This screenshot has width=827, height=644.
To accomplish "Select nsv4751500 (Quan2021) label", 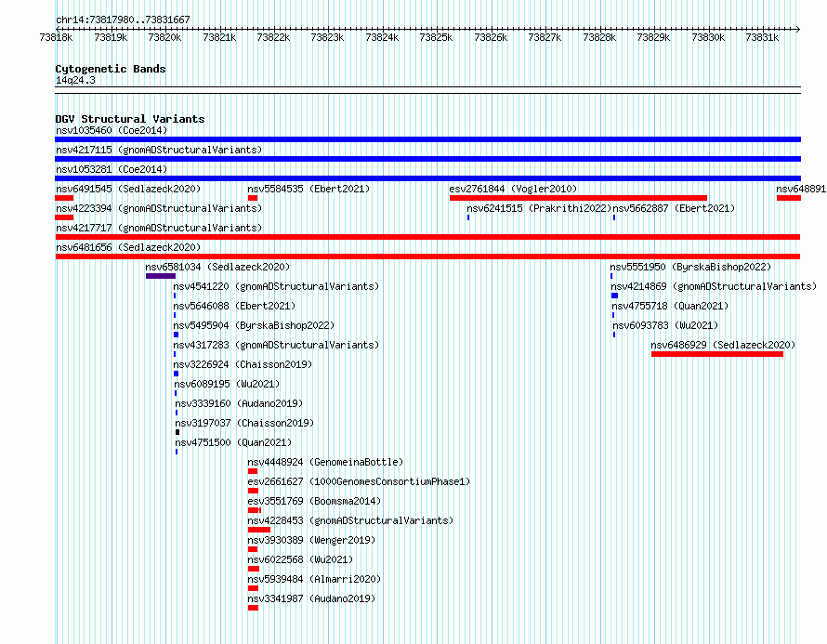I will 233,442.
